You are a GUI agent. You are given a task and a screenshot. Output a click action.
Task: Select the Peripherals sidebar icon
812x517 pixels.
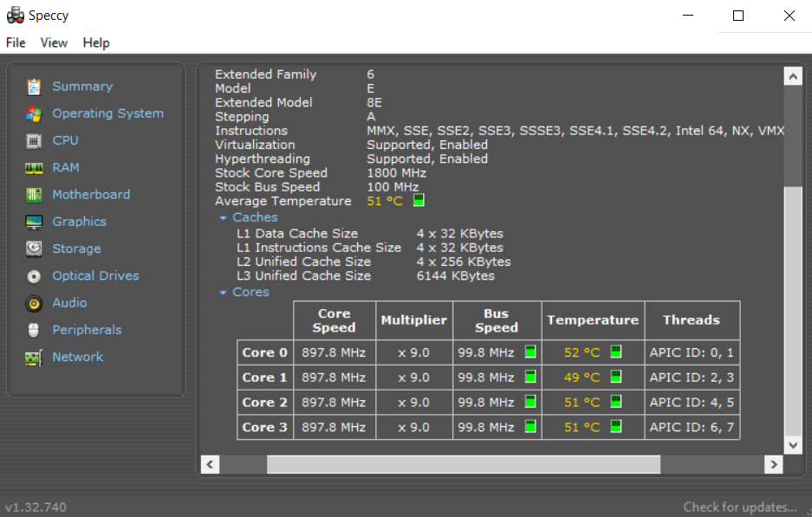(x=33, y=330)
